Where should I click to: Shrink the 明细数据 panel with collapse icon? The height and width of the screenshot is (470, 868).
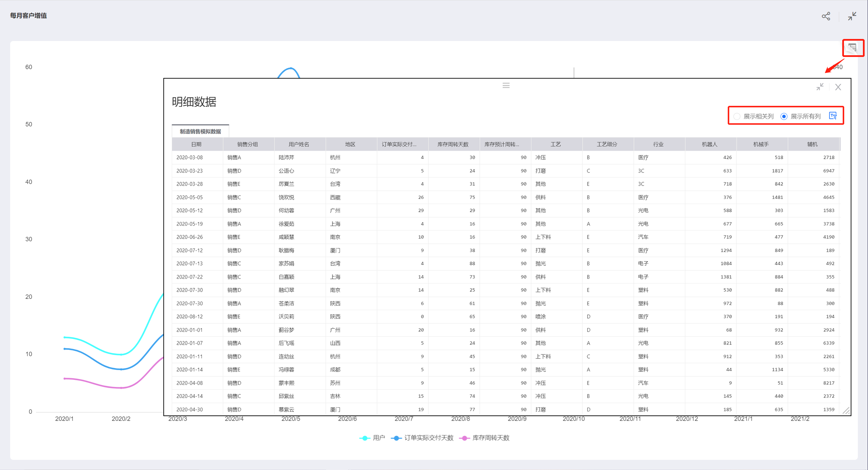tap(820, 87)
